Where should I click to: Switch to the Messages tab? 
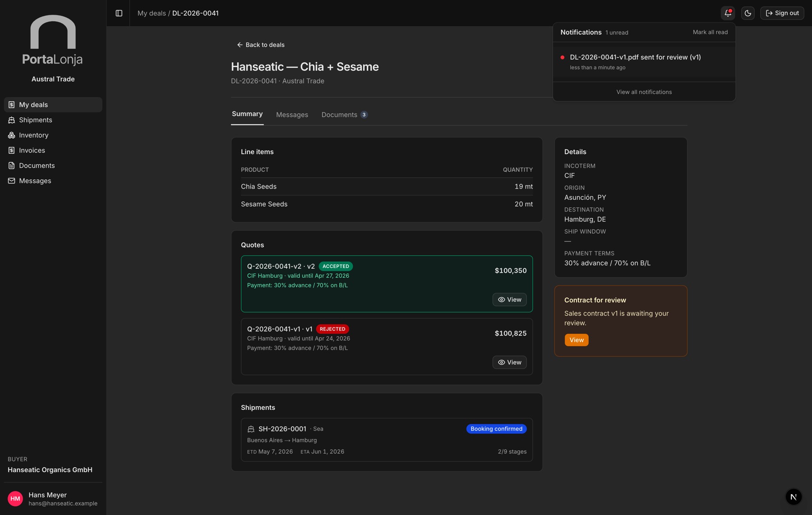pyautogui.click(x=292, y=115)
